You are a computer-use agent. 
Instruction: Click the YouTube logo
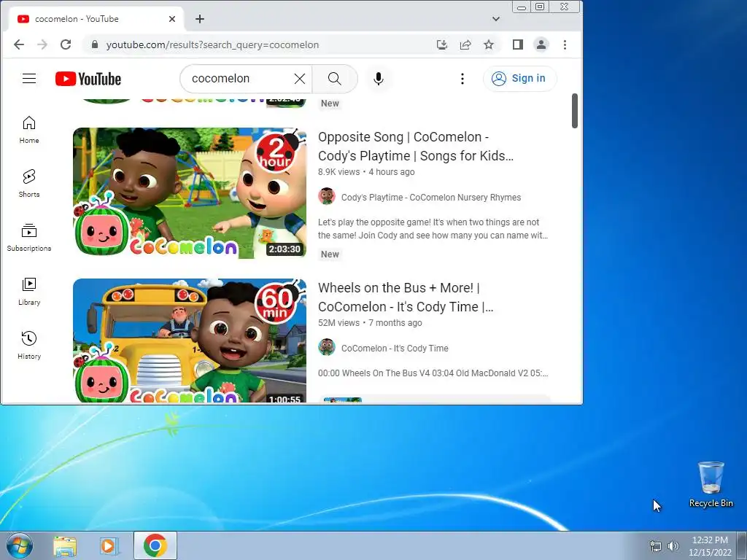coord(88,79)
